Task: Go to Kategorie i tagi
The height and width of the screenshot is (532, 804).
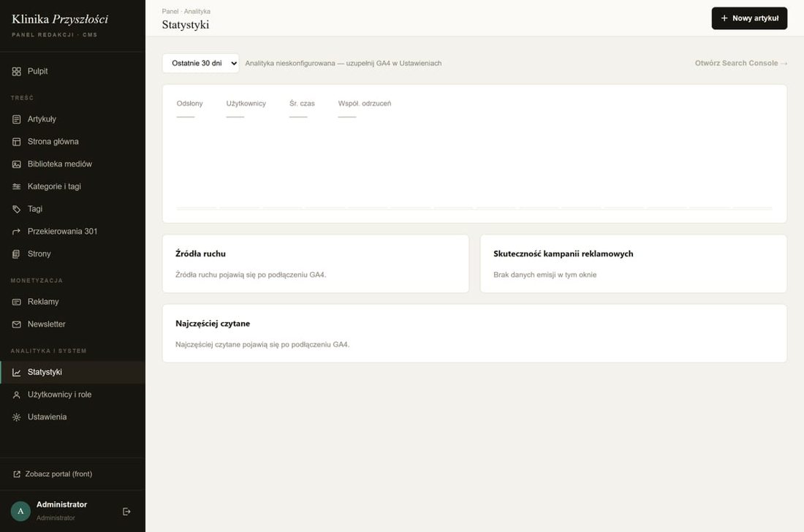Action: [72, 186]
